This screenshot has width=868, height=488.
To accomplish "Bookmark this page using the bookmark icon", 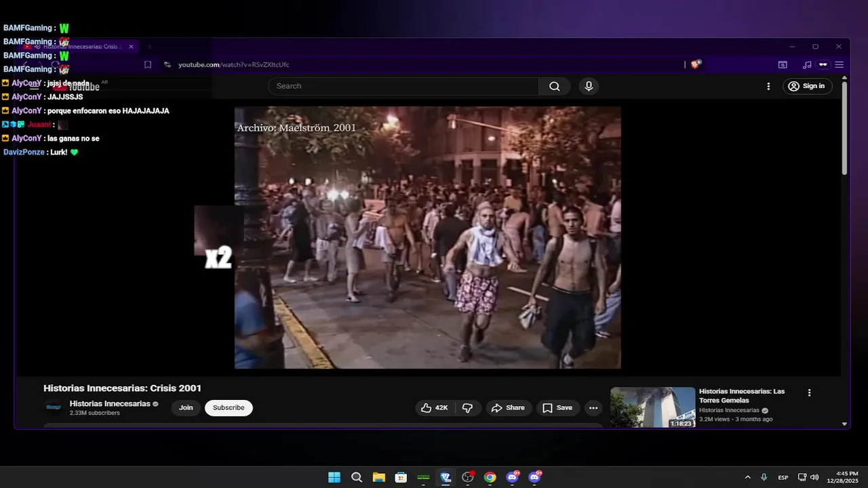I will [x=148, y=65].
